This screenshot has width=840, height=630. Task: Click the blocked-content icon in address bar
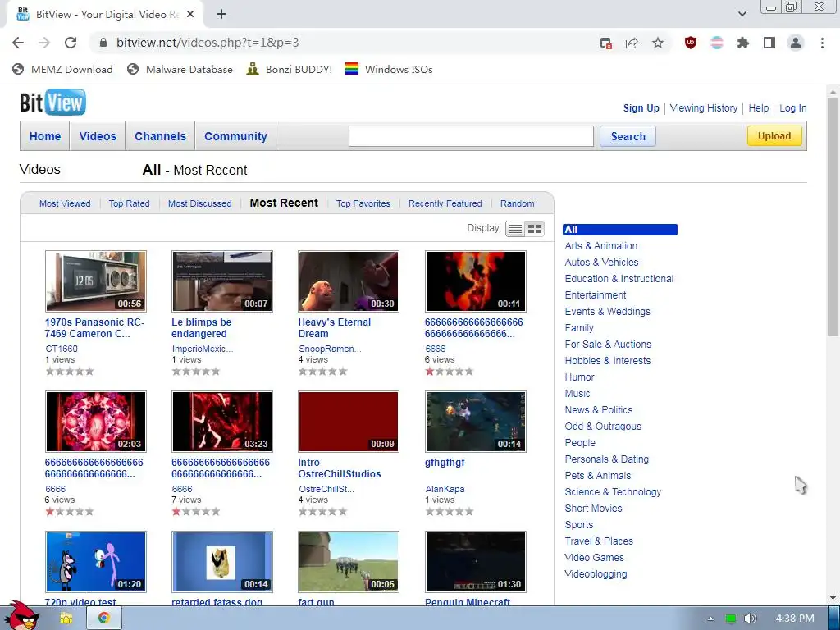(x=606, y=43)
